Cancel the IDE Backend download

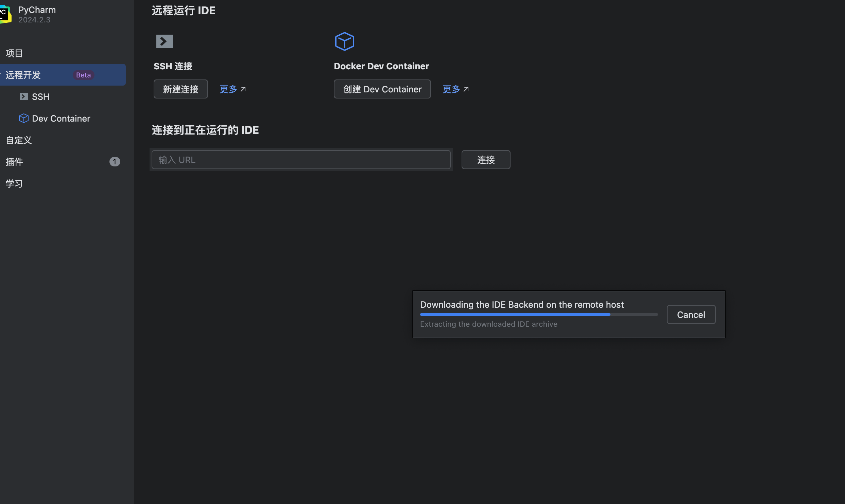click(691, 314)
